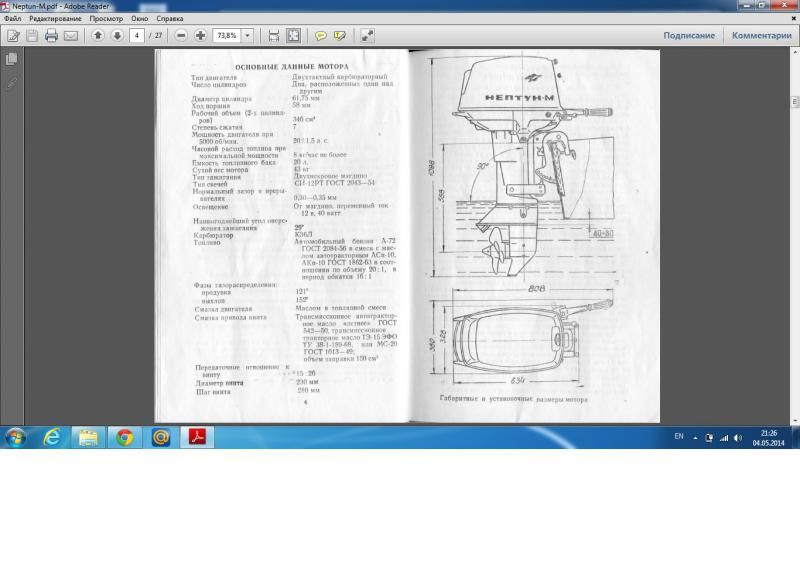The image size is (800, 573).
Task: Send the PDF by email icon
Action: point(71,35)
